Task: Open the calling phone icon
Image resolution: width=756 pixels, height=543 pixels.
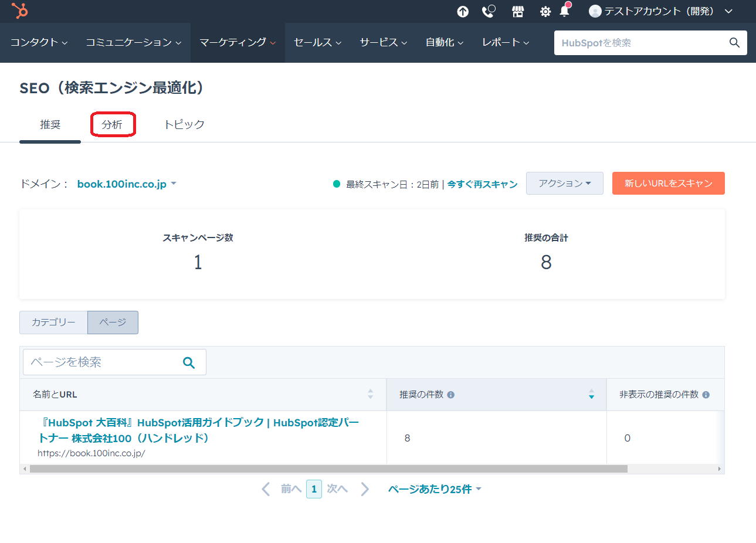Action: [x=488, y=11]
